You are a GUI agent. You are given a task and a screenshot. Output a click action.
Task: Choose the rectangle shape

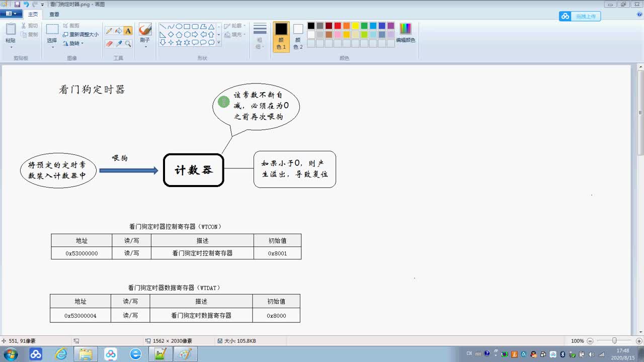click(187, 27)
